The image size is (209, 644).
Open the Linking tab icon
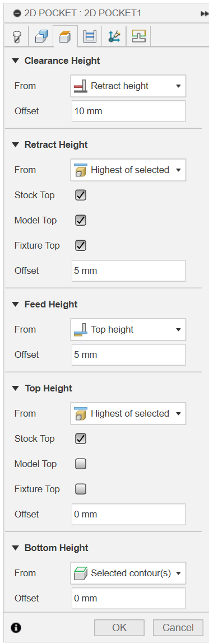click(114, 36)
